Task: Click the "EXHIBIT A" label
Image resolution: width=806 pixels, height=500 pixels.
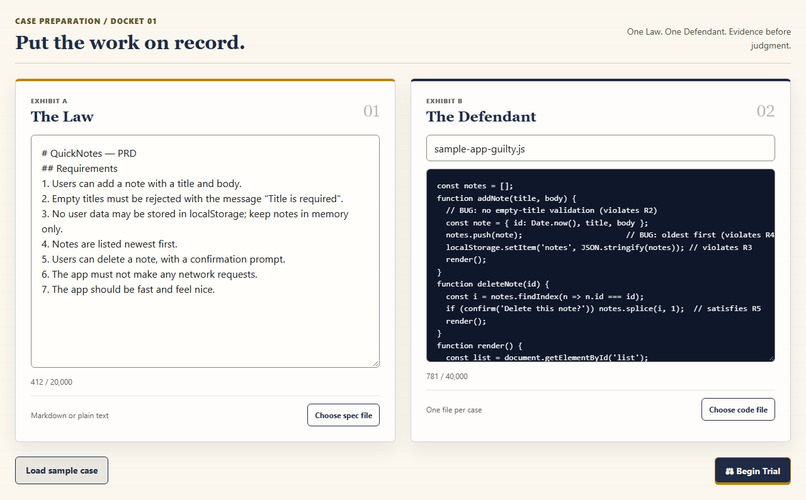Action: point(49,101)
